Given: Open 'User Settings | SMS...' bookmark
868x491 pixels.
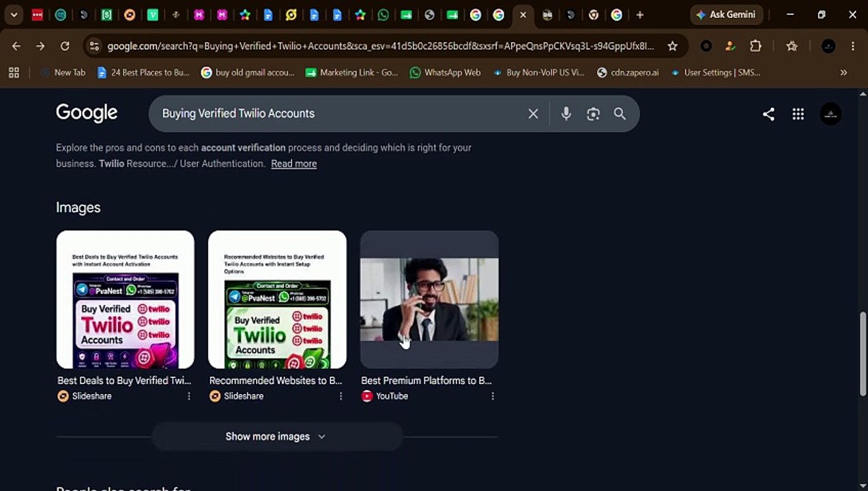Looking at the screenshot, I should point(715,72).
